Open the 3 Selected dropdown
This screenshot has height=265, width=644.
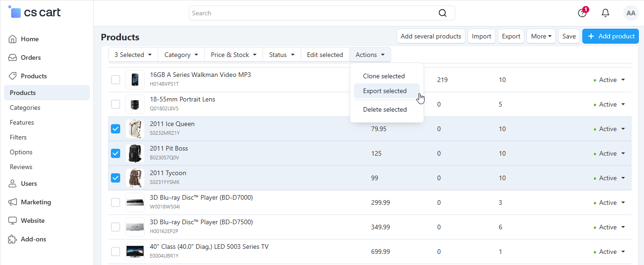coord(133,55)
